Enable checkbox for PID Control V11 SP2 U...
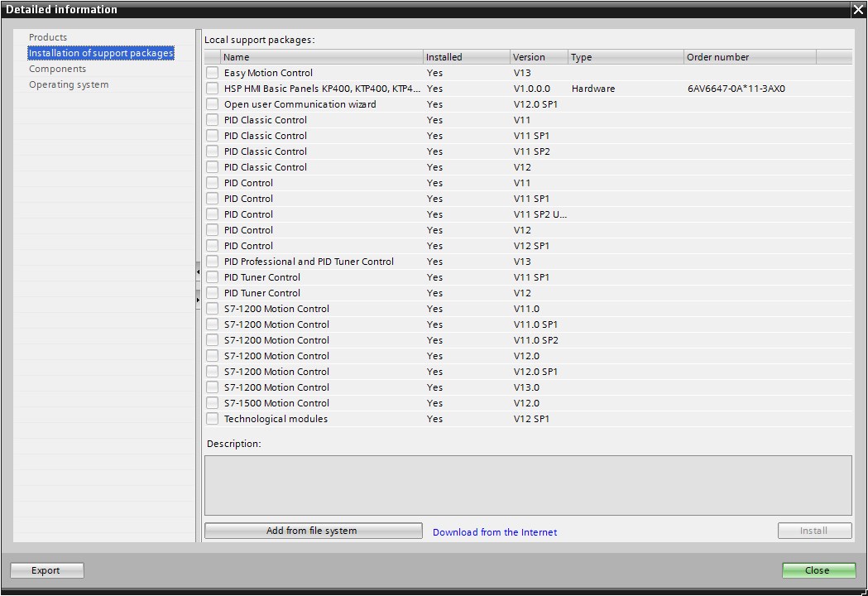The image size is (868, 596). (212, 214)
